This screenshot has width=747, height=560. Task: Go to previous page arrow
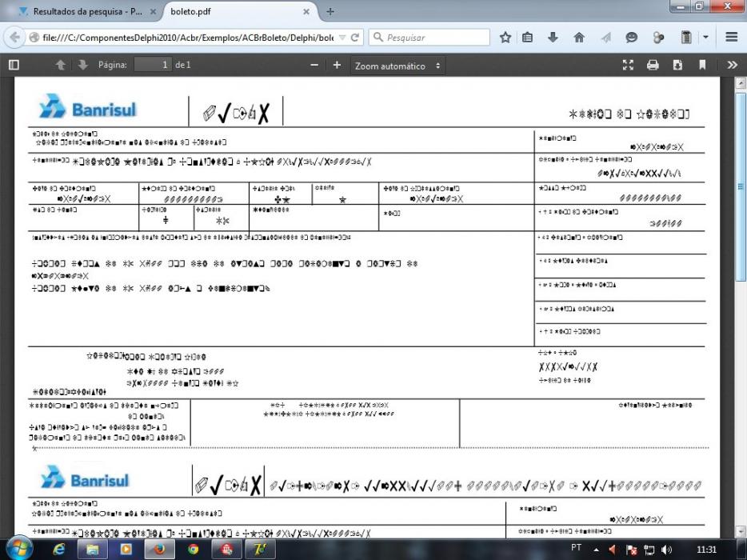[x=61, y=65]
